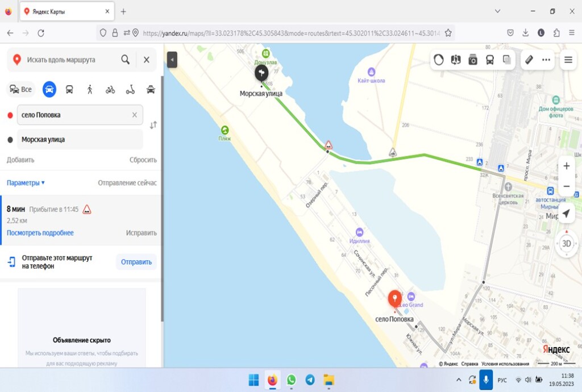Open WhatsApp from the taskbar
582x392 pixels.
pyautogui.click(x=292, y=380)
